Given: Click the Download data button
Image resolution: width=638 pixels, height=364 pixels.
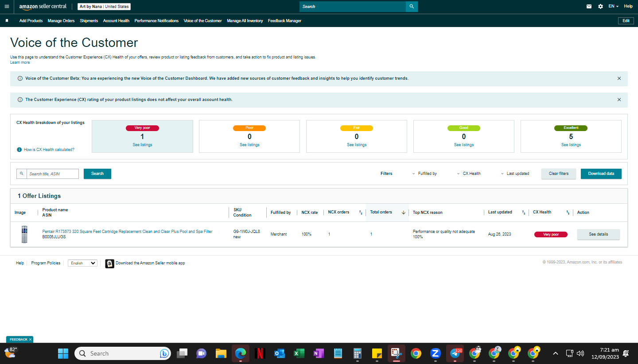Looking at the screenshot, I should (x=601, y=174).
